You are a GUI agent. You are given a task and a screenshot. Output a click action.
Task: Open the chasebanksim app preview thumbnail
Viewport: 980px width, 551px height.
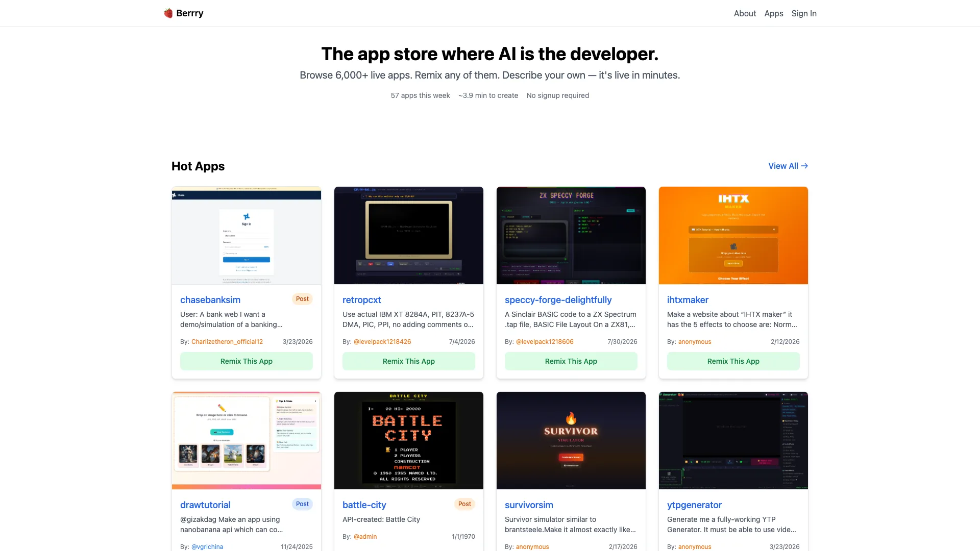pos(247,235)
